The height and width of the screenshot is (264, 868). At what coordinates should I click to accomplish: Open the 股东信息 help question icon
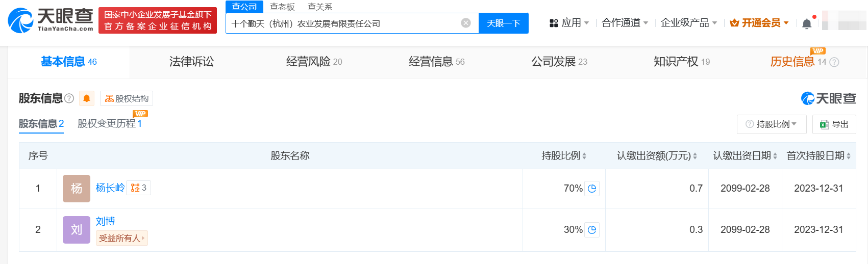[69, 98]
